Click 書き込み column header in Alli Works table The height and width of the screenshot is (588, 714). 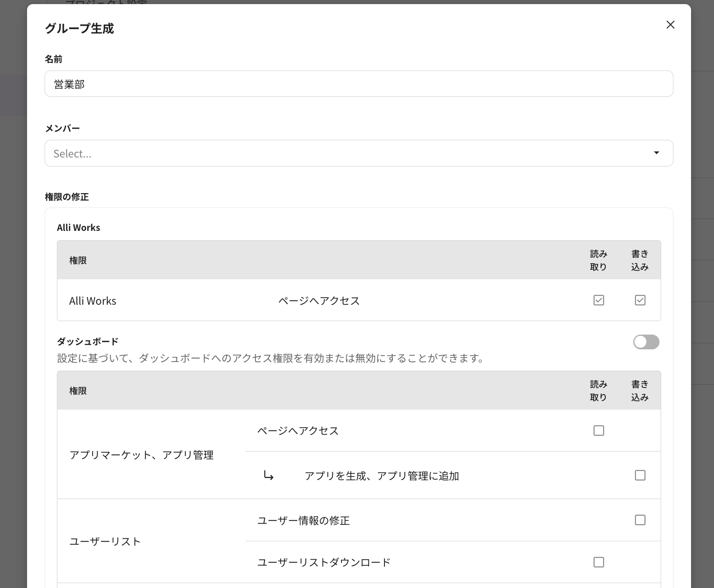640,260
